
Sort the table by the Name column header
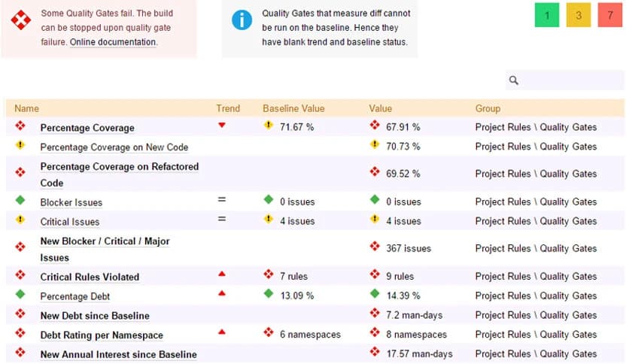coord(26,108)
